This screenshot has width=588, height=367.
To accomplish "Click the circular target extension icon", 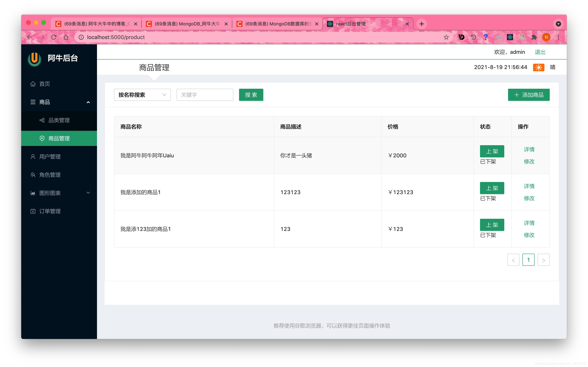I will point(522,37).
